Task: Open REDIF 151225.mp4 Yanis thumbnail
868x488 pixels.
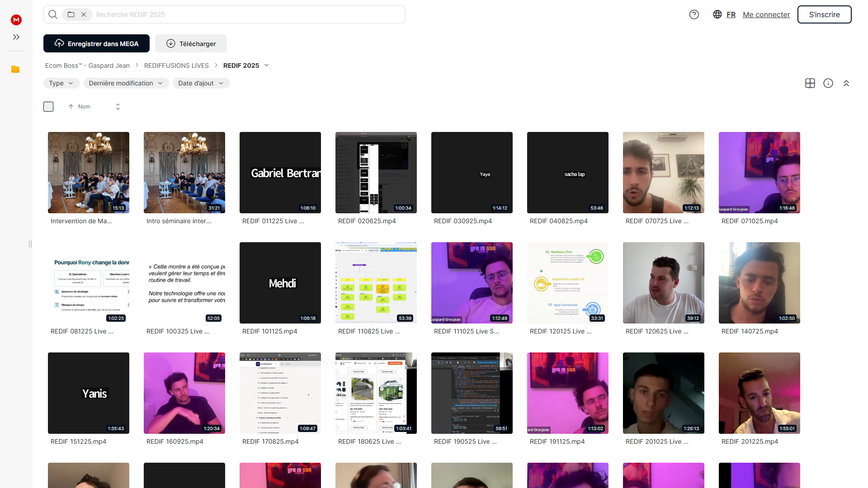Action: tap(89, 393)
